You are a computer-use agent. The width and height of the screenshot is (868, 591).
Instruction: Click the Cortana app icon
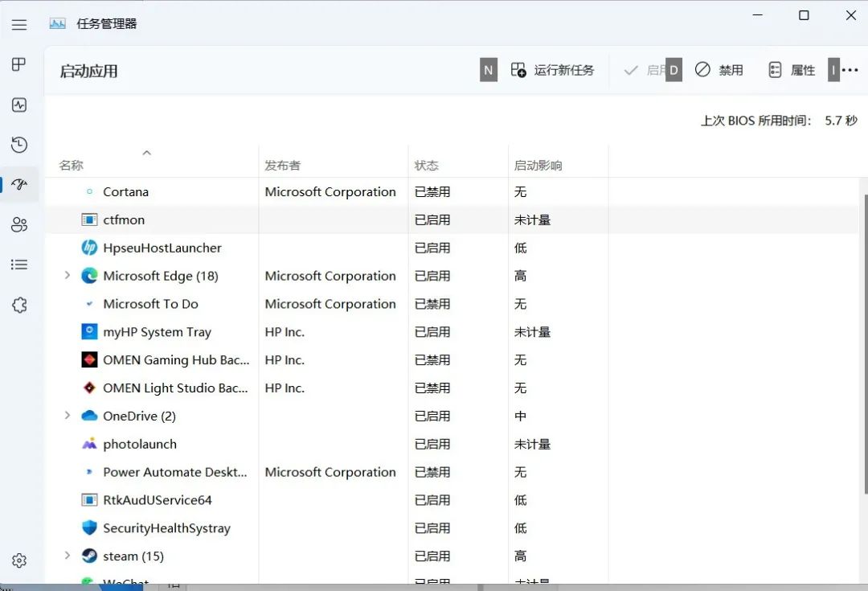point(89,191)
